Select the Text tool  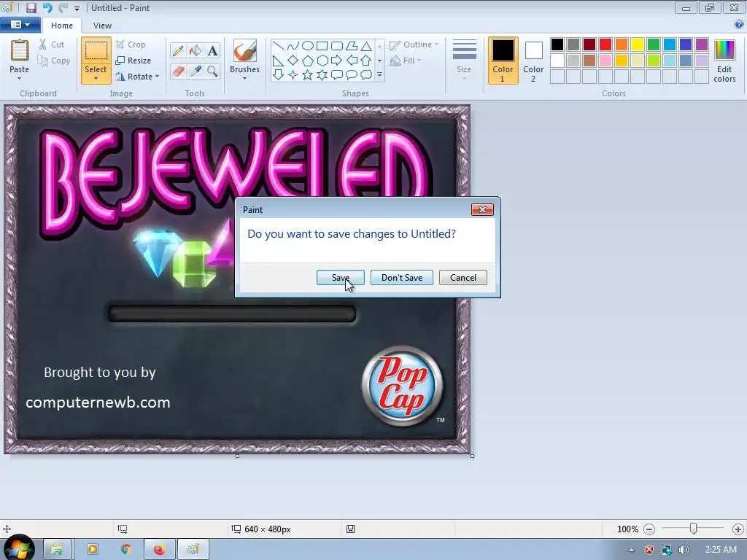tap(212, 50)
